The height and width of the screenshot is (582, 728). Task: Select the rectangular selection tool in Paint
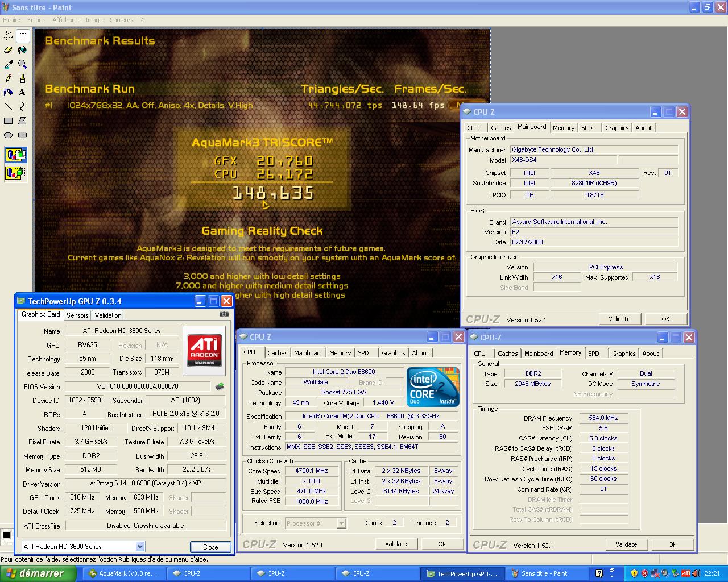[23, 36]
